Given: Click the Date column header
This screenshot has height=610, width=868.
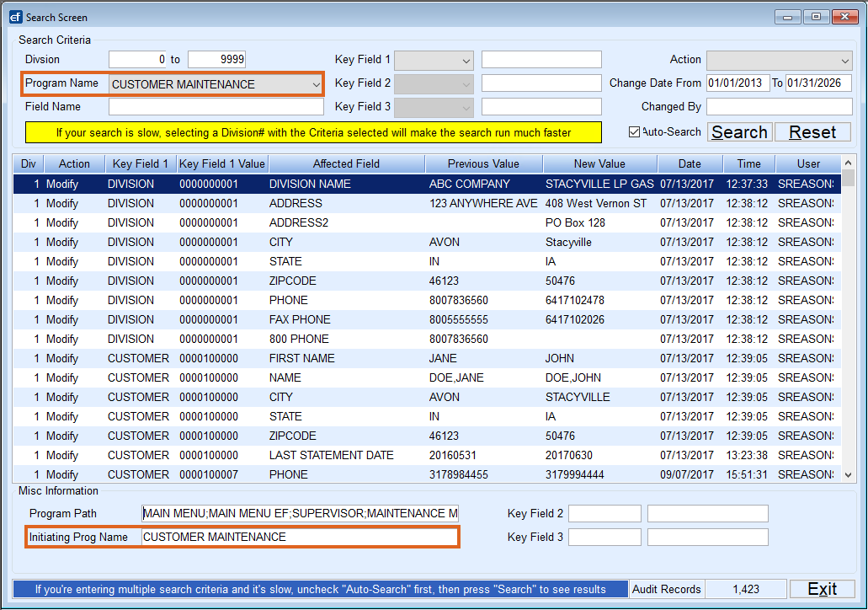Looking at the screenshot, I should [689, 163].
